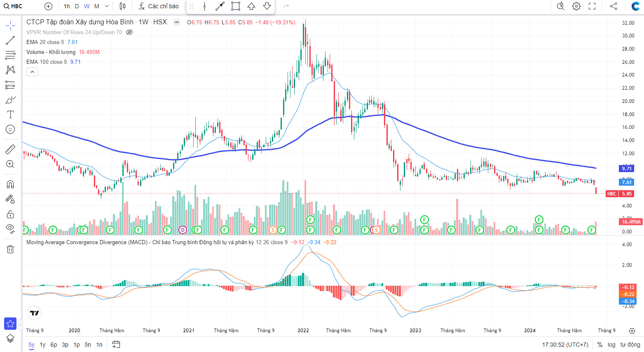Select the W weekly interval
The image size is (644, 352).
87,6
